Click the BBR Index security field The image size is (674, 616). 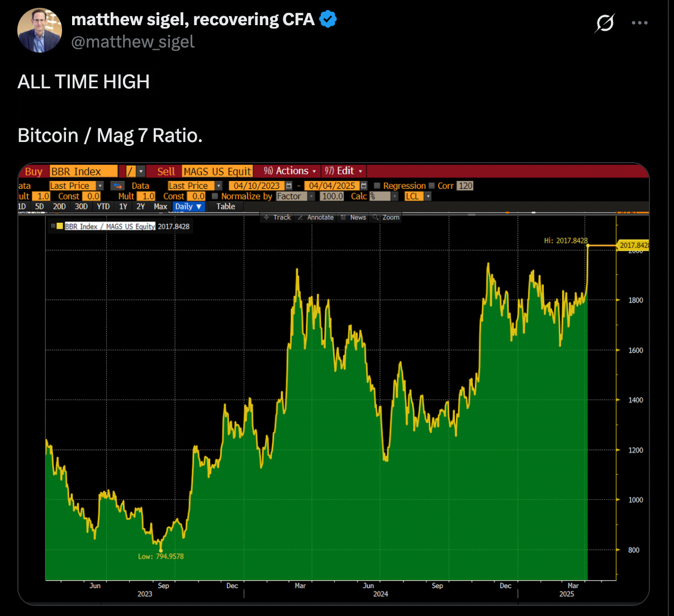[84, 171]
